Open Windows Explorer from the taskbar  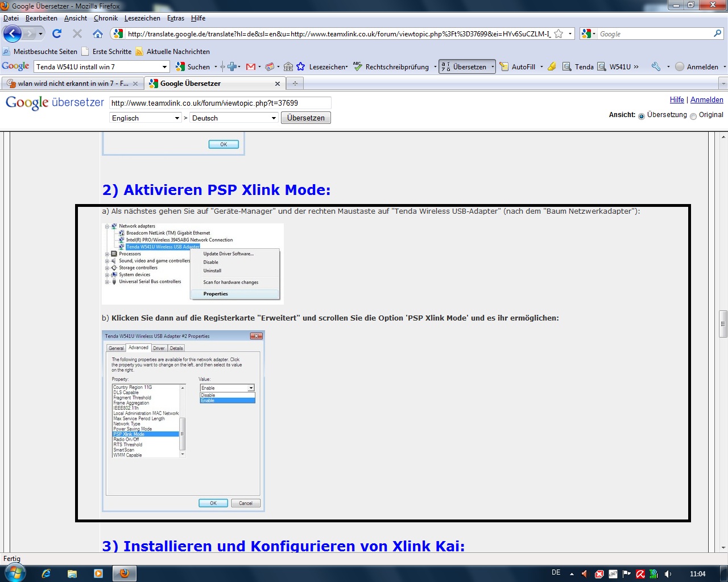pyautogui.click(x=72, y=573)
